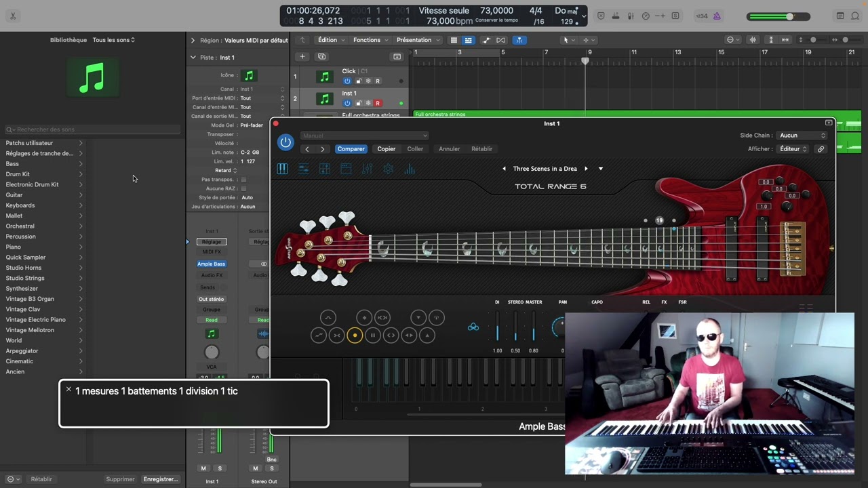
Task: Click the library search field
Action: coord(93,129)
